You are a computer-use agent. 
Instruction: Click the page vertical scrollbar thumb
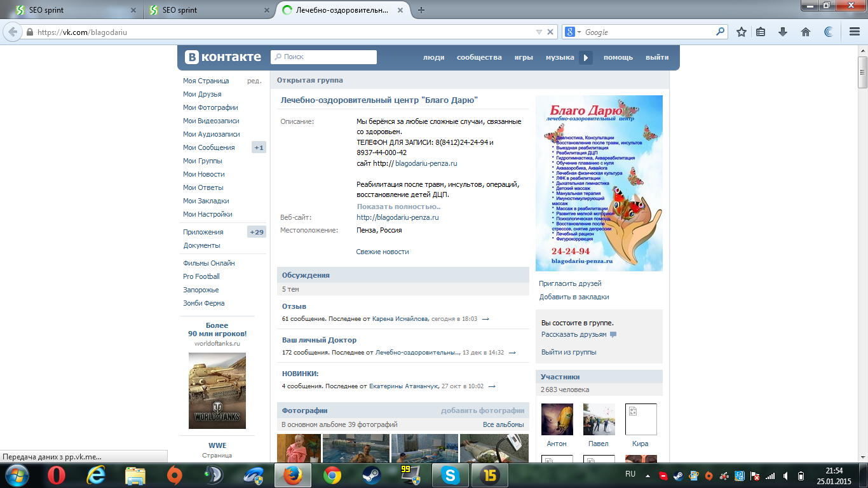click(x=862, y=72)
